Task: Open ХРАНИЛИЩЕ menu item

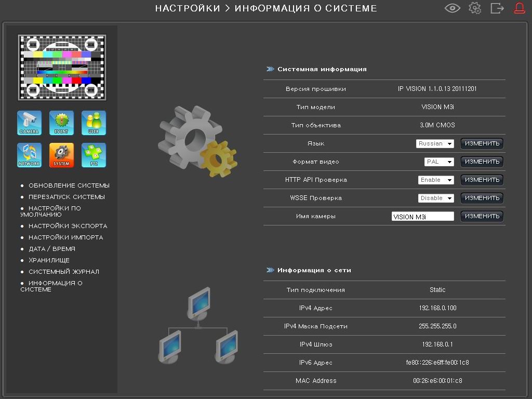Action: (49, 260)
